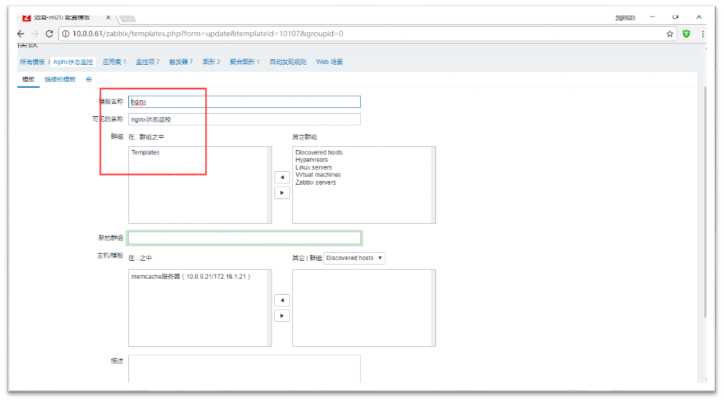Click the page vertical scrollbar
The height and width of the screenshot is (402, 724).
pyautogui.click(x=705, y=202)
